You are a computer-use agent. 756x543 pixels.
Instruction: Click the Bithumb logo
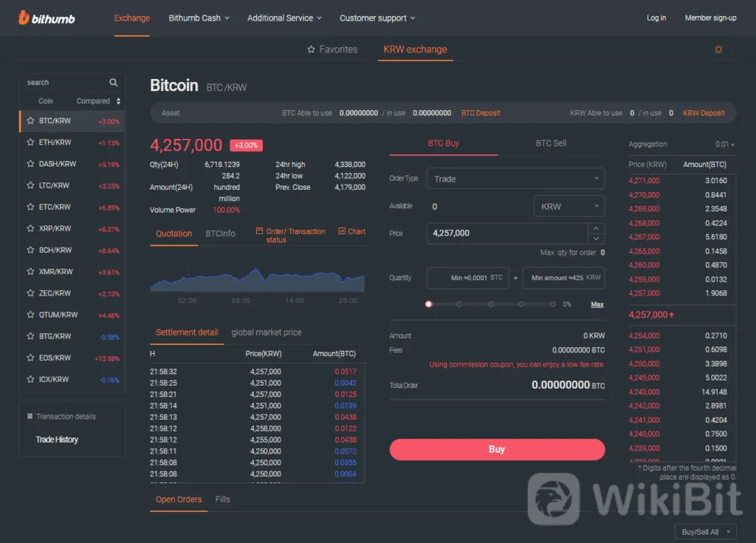point(47,18)
